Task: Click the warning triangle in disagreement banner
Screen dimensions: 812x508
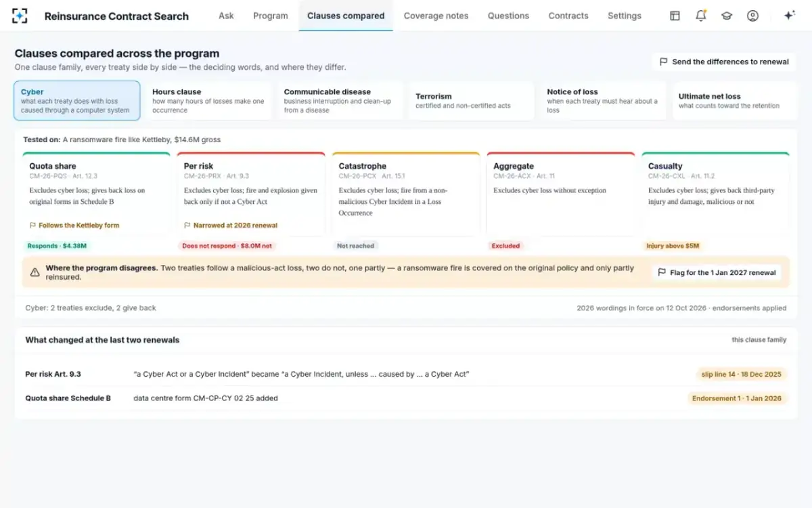Action: click(35, 272)
